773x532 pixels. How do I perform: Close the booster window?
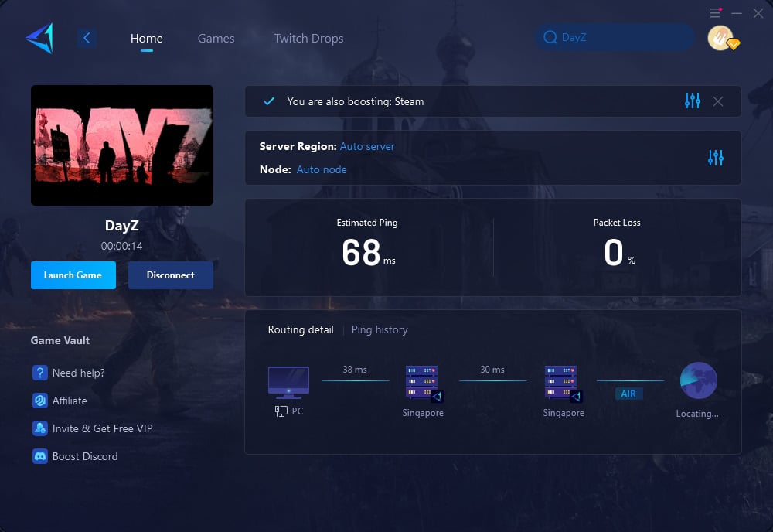click(758, 13)
